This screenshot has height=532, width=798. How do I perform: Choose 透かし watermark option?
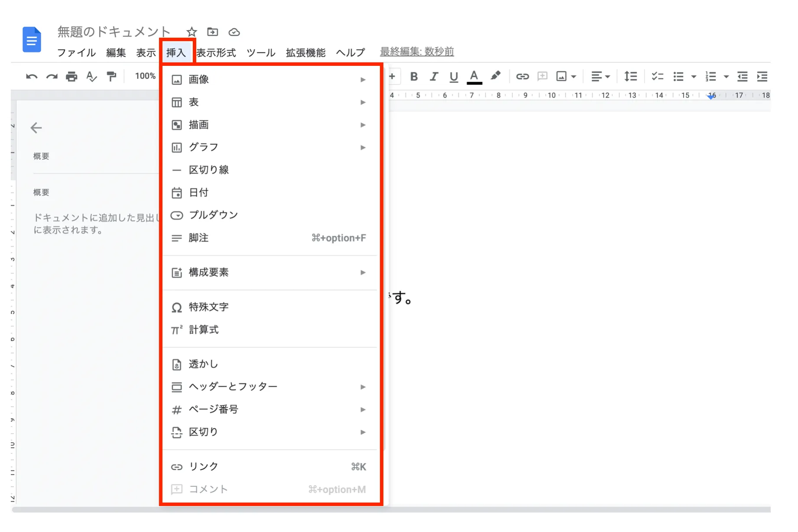(x=269, y=364)
